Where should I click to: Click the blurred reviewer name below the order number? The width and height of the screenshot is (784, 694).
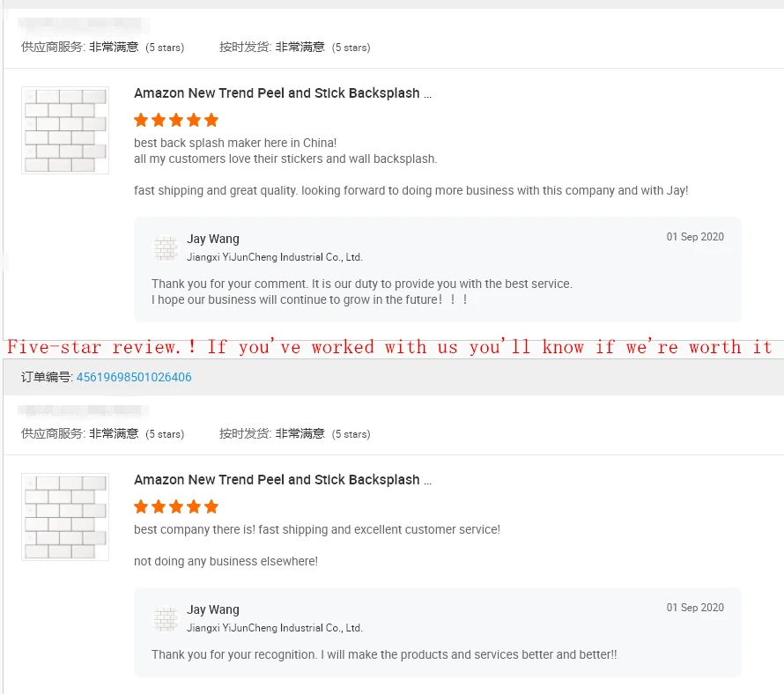click(85, 410)
